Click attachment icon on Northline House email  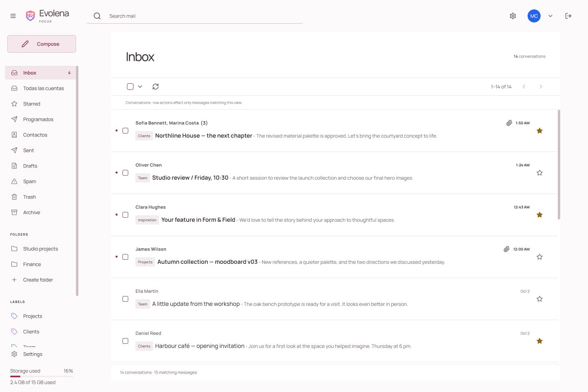click(x=509, y=123)
